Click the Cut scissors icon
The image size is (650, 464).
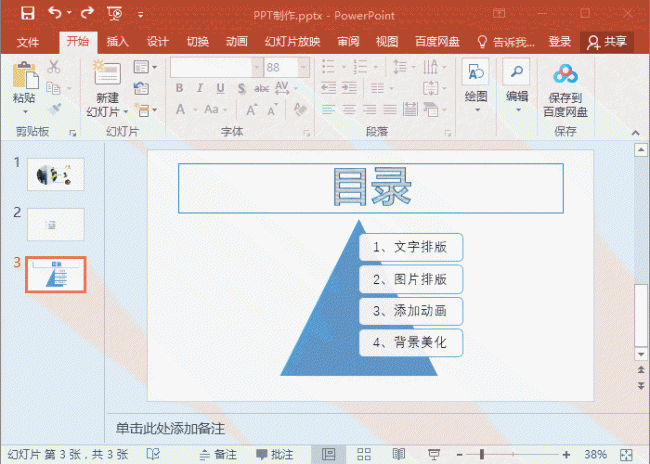point(54,66)
